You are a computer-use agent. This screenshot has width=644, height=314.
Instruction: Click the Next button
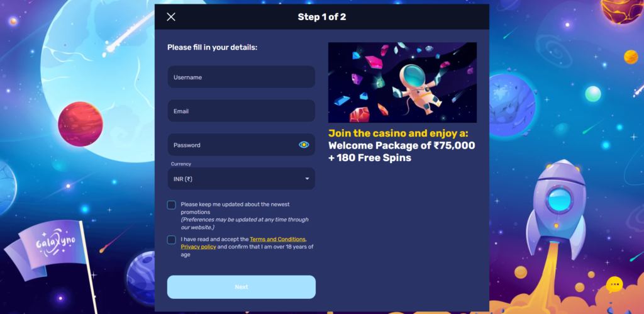point(241,287)
